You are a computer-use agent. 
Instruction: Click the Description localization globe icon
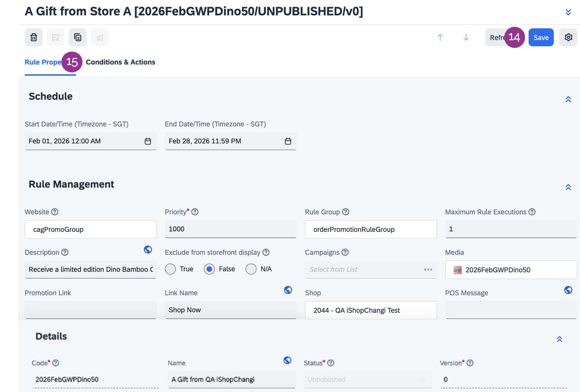(x=148, y=250)
